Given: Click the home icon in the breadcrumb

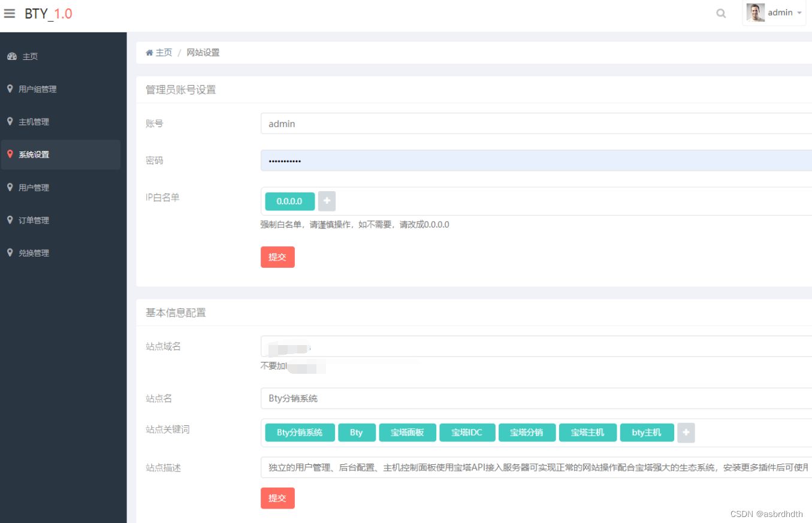Looking at the screenshot, I should [x=149, y=52].
